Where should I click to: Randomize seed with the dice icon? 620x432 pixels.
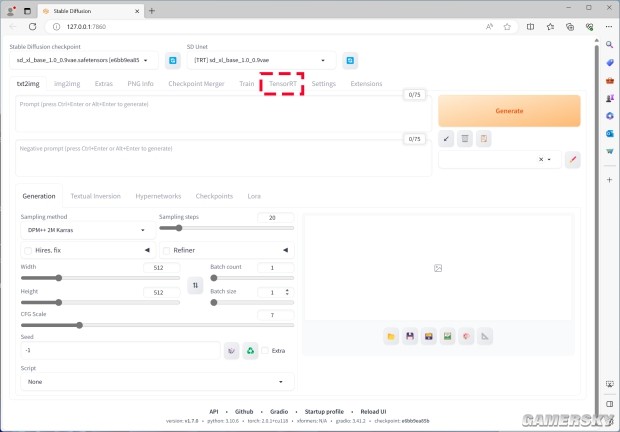tap(231, 351)
